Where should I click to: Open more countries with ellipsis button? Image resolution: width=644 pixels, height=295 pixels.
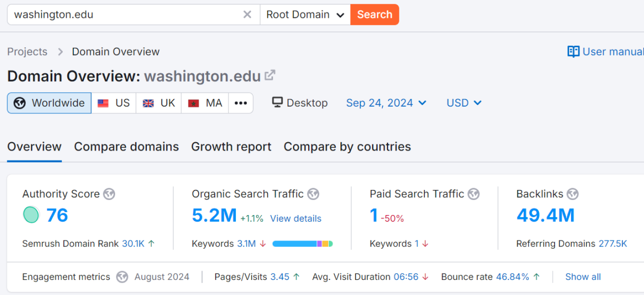[x=241, y=103]
